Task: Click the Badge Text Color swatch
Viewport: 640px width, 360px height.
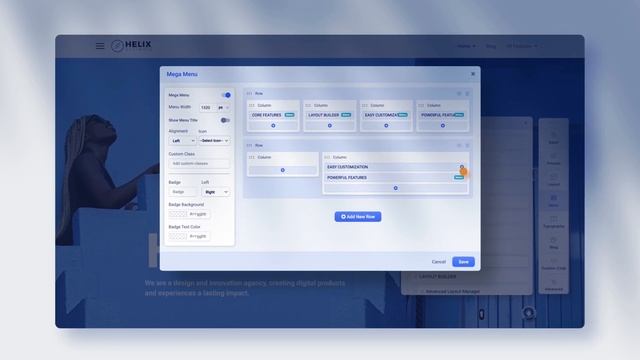Action: (178, 236)
